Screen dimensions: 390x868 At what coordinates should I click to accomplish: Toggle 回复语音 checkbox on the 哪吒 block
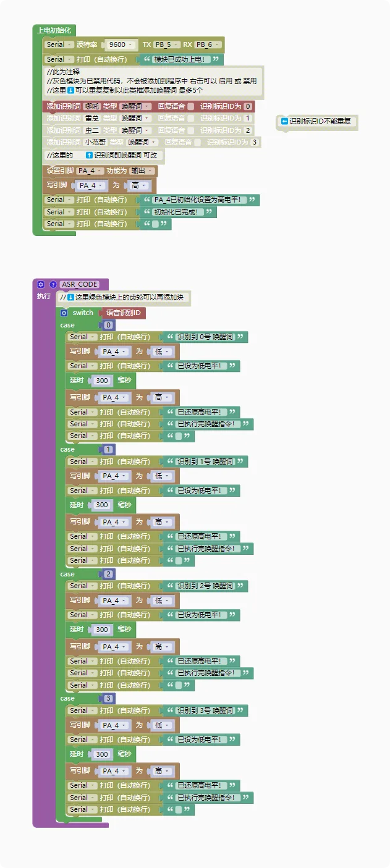click(190, 106)
